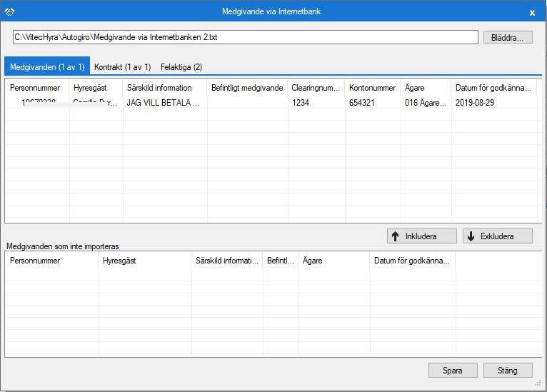Image resolution: width=547 pixels, height=392 pixels.
Task: Save with the Spara button
Action: click(x=453, y=371)
